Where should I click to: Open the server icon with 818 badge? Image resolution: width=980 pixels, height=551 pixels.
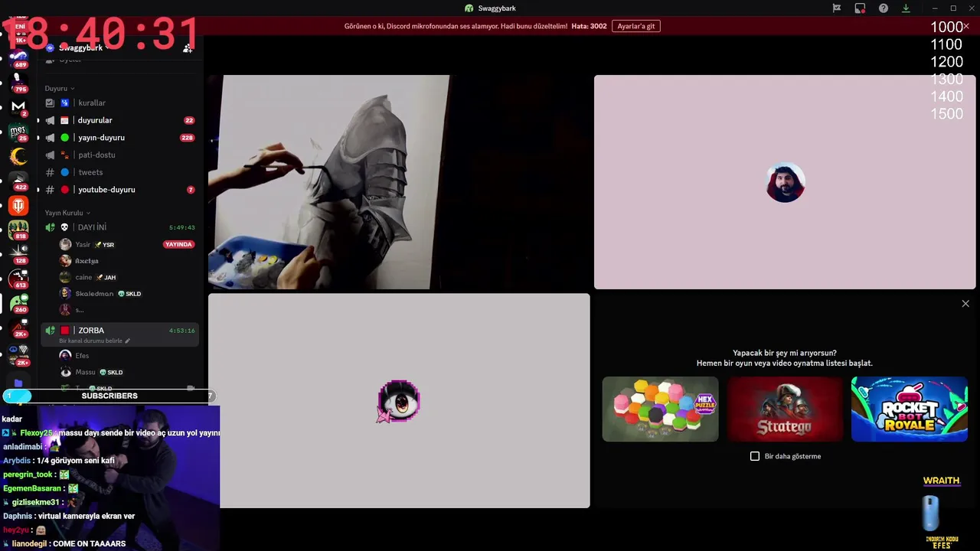pos(18,230)
